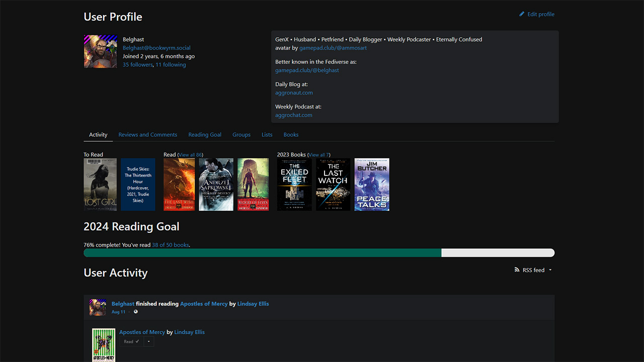Visit the aggronaut.com blog link
644x362 pixels.
[x=294, y=93]
